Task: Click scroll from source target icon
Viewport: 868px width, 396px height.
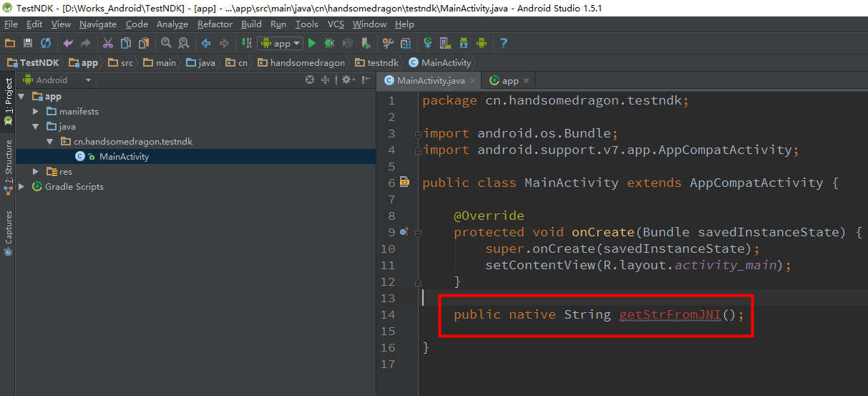Action: 310,80
